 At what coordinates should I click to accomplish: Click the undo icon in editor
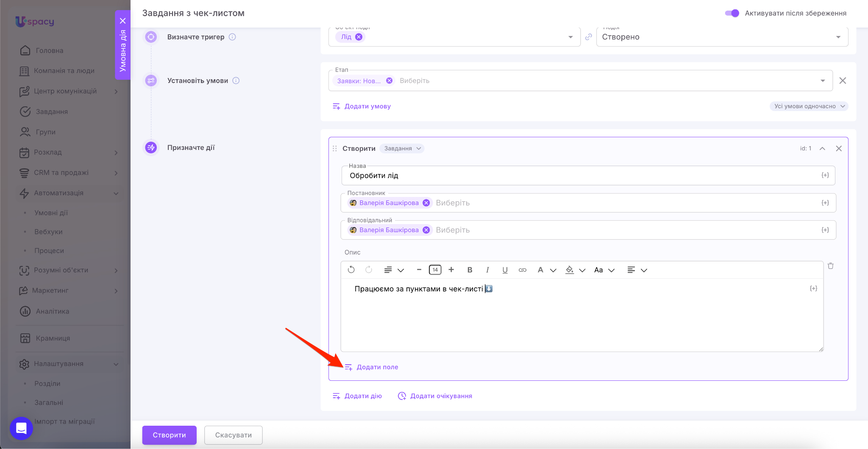coord(351,270)
